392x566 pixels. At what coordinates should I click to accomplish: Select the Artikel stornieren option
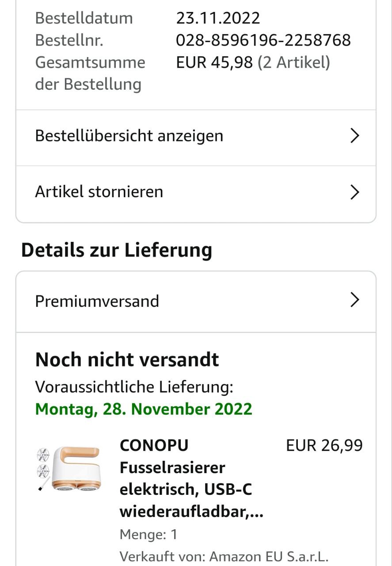99,192
